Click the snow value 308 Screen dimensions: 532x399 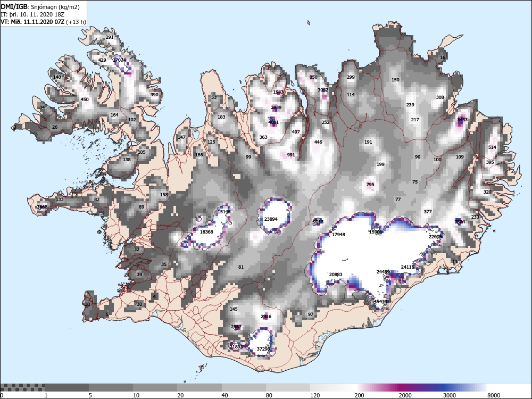pos(440,97)
